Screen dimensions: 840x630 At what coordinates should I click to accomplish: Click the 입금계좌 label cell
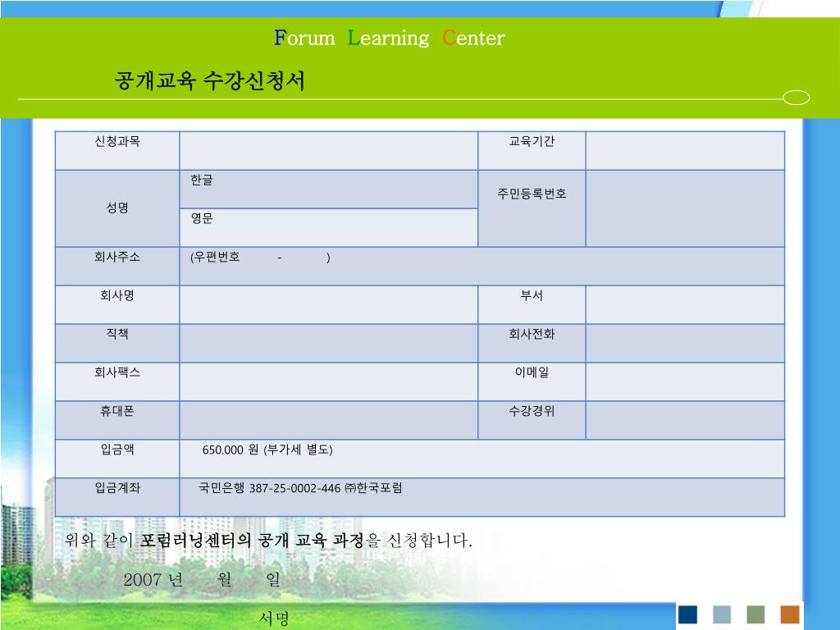tap(117, 497)
